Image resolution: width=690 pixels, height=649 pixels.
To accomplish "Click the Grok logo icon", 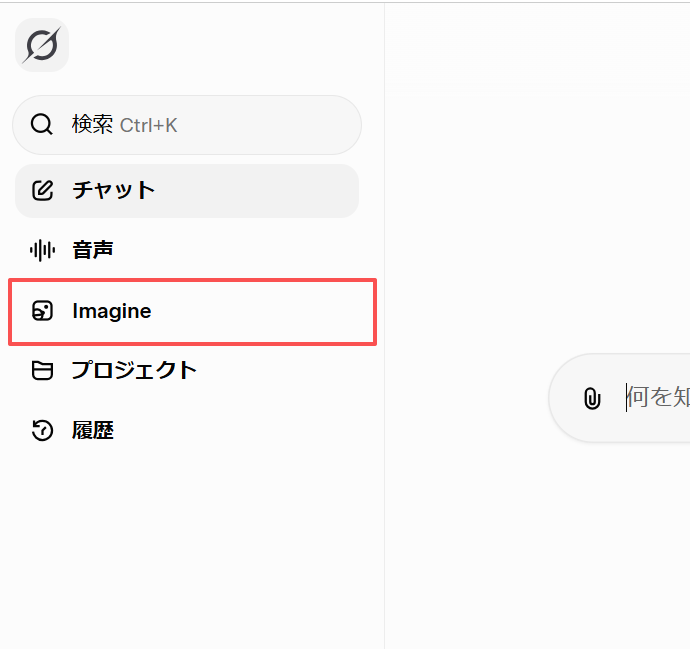I will tap(42, 46).
